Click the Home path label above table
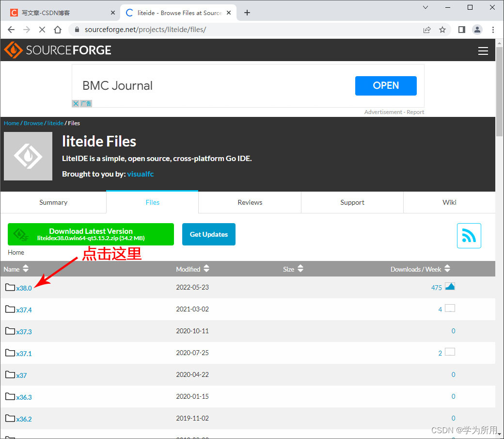 click(16, 252)
